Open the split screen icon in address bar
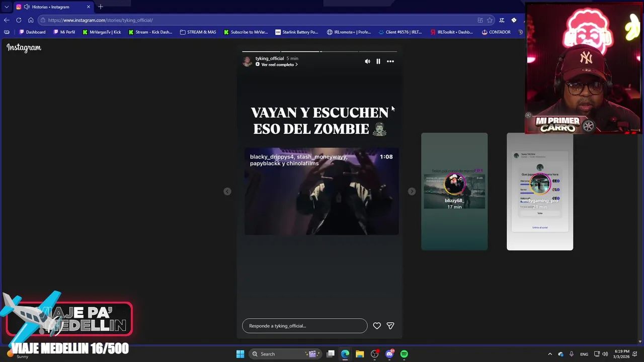The height and width of the screenshot is (362, 644). 480,20
